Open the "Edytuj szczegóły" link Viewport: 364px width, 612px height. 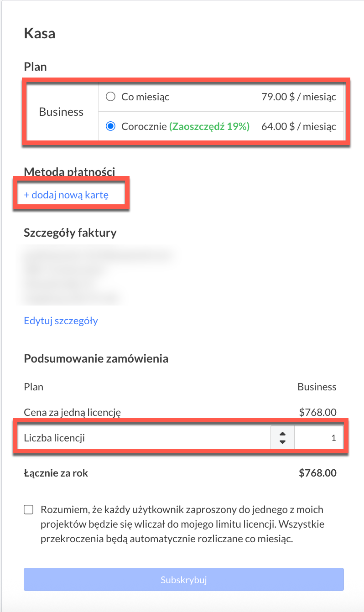(61, 321)
